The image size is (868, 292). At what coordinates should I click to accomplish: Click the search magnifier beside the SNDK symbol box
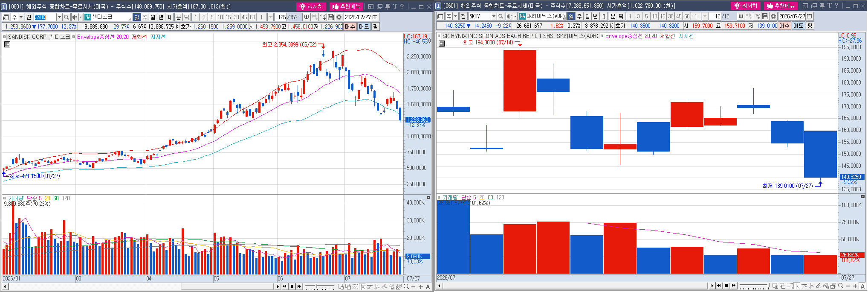point(67,17)
